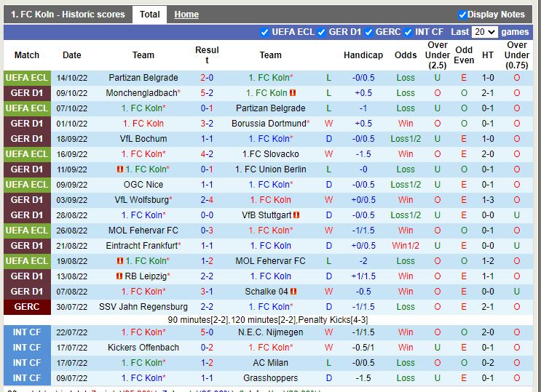Screen dimensions: 541x392
Task: Open the OGC Nice team link
Action: (143, 185)
